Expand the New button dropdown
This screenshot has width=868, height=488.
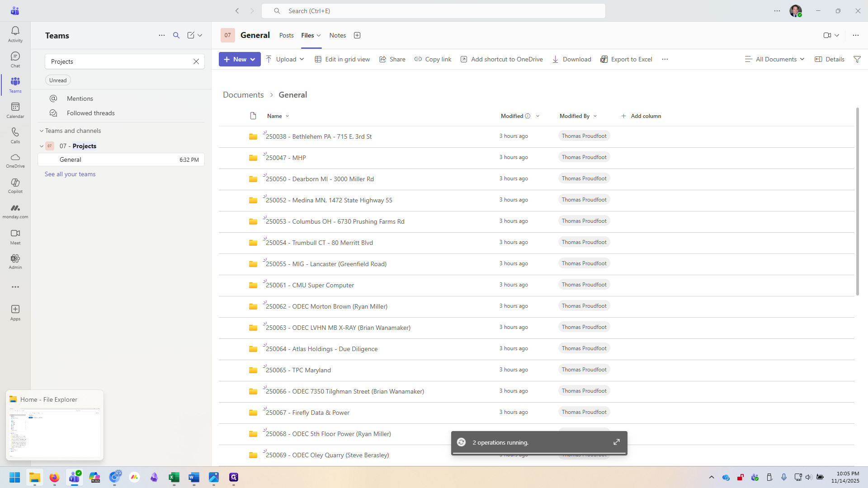pos(253,59)
